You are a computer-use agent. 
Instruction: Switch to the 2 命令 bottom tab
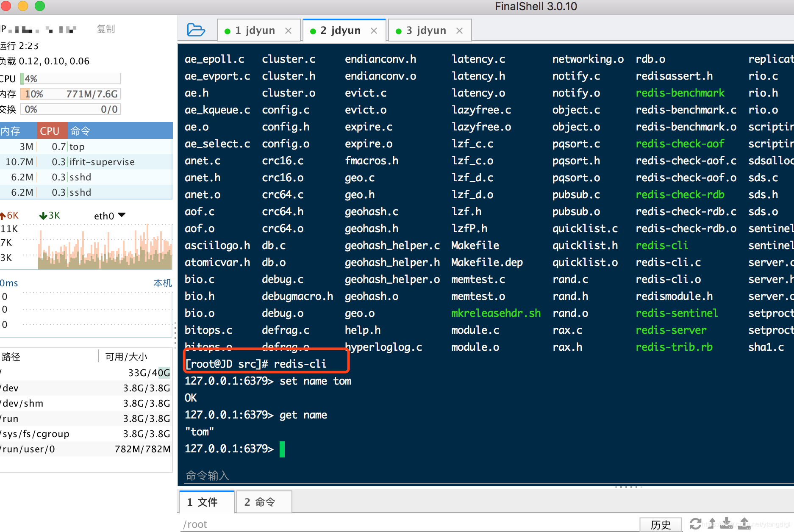[264, 502]
